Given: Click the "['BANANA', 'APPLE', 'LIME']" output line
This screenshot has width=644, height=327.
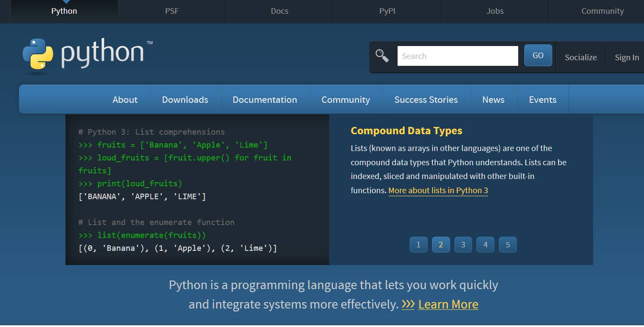Looking at the screenshot, I should (x=142, y=197).
